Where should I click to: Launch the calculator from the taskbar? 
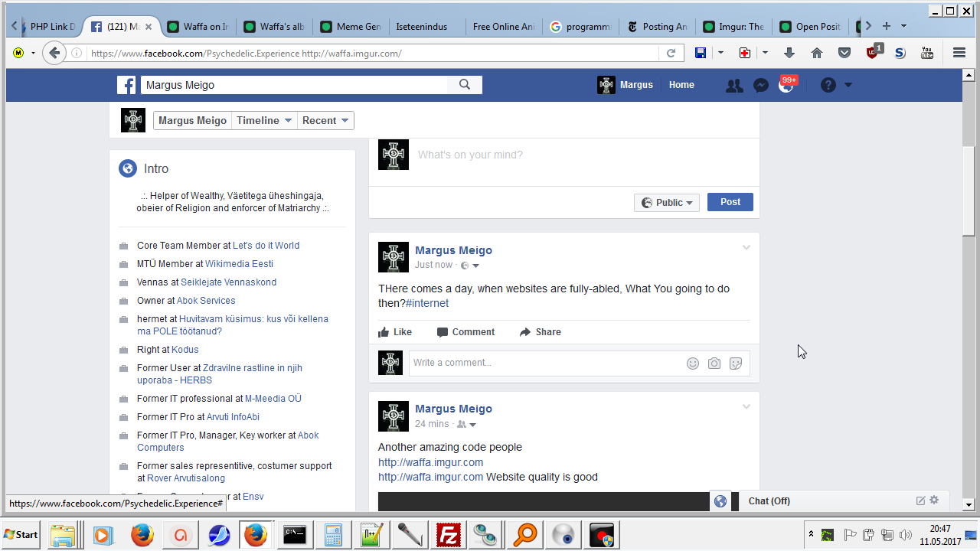tap(333, 534)
